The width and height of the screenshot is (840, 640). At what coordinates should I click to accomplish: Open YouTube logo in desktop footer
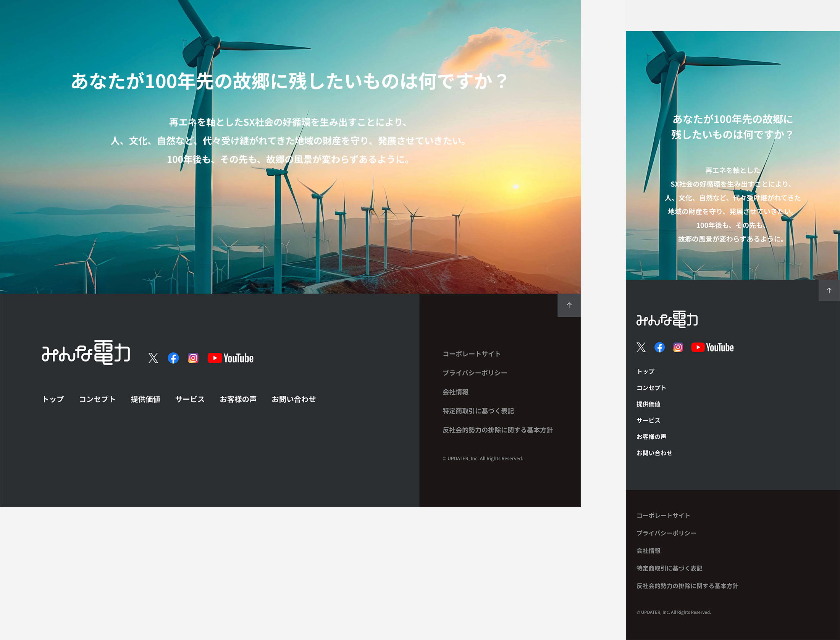pos(231,358)
